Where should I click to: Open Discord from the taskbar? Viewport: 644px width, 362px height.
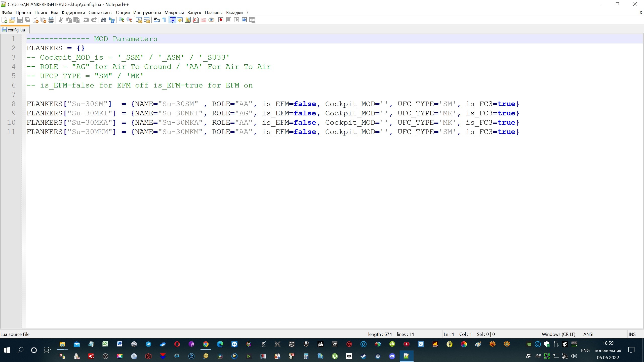point(392,356)
